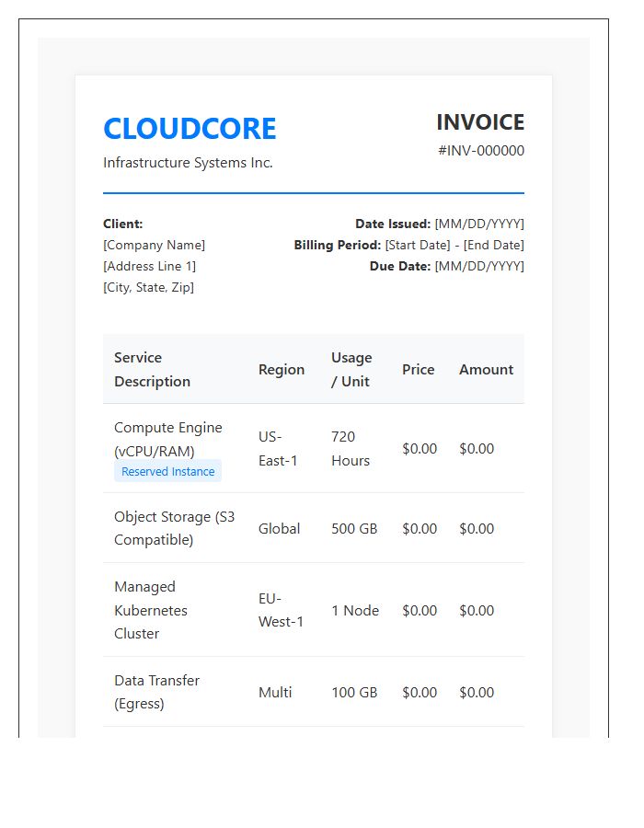This screenshot has height=828, width=644.
Task: Click the Billing Period date range line
Action: tap(409, 245)
